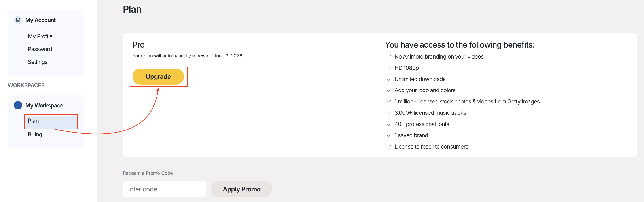Click the checkmark beside No Animoto branding
Viewport: 644px width, 202px height.
(389, 57)
